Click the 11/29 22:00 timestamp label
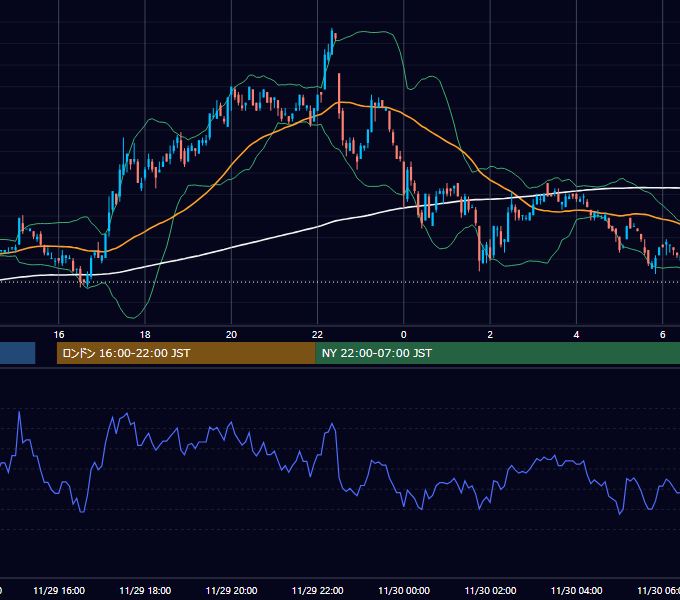The width and height of the screenshot is (680, 600). pyautogui.click(x=317, y=590)
